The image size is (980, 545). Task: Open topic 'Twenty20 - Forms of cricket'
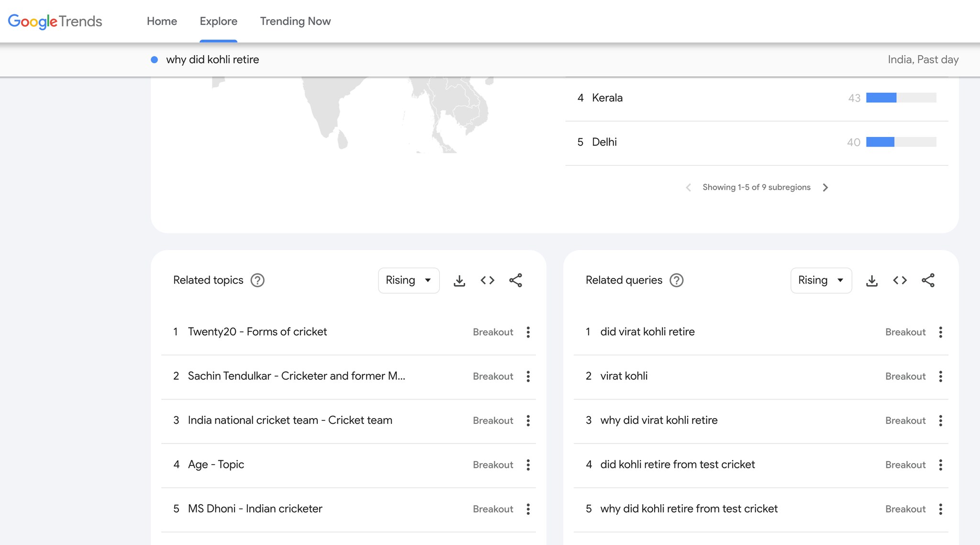point(257,332)
